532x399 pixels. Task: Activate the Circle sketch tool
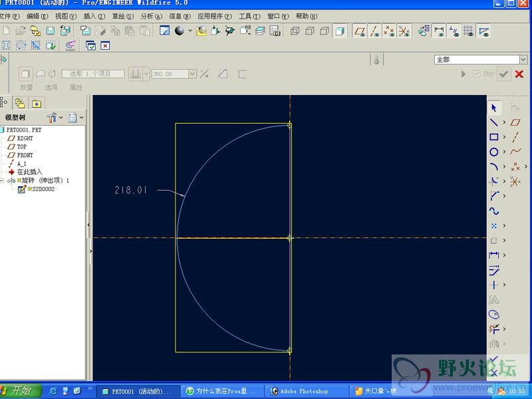[x=493, y=152]
